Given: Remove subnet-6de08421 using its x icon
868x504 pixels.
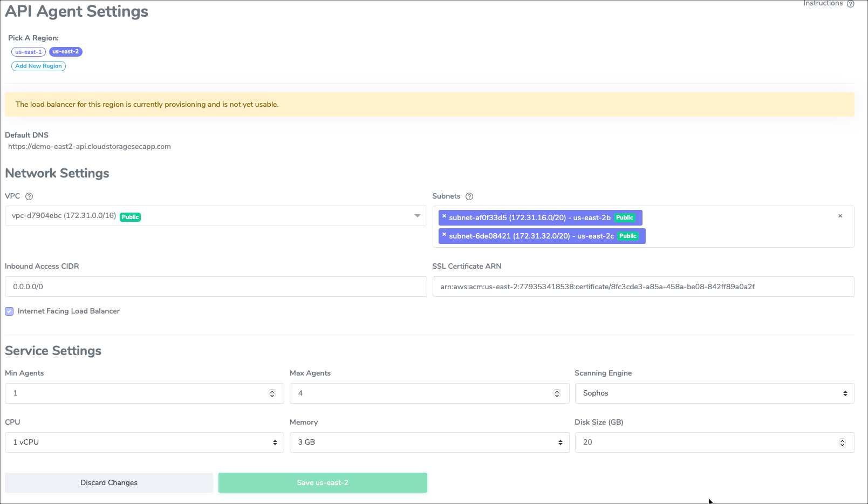Looking at the screenshot, I should [444, 235].
